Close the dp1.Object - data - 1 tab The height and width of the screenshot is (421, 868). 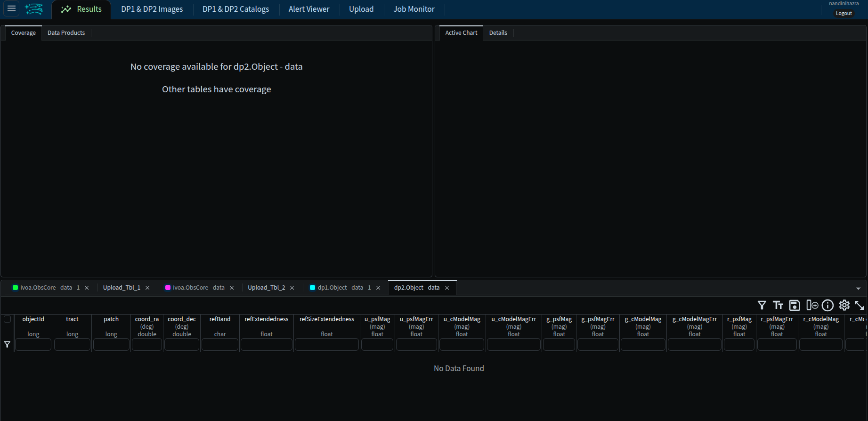click(378, 288)
